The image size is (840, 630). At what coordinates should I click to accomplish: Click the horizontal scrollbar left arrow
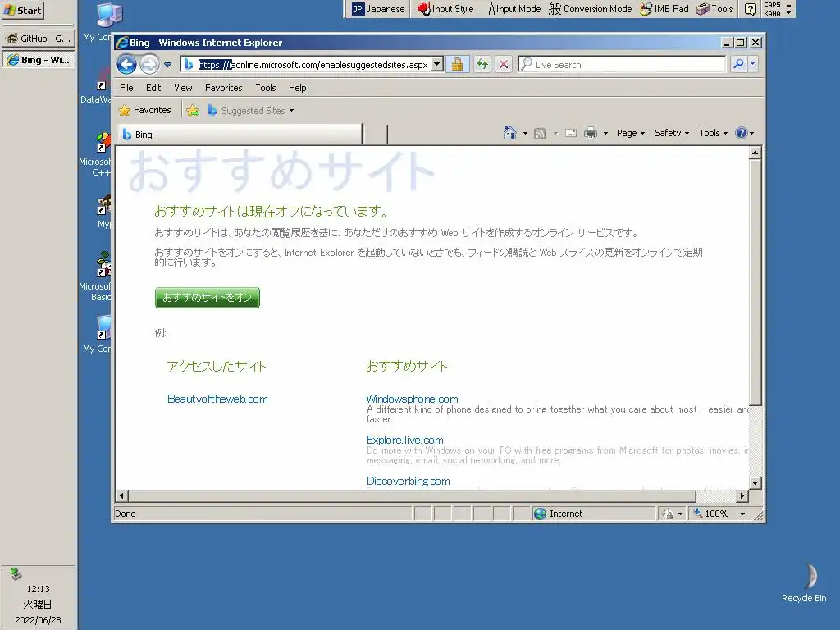tap(121, 496)
